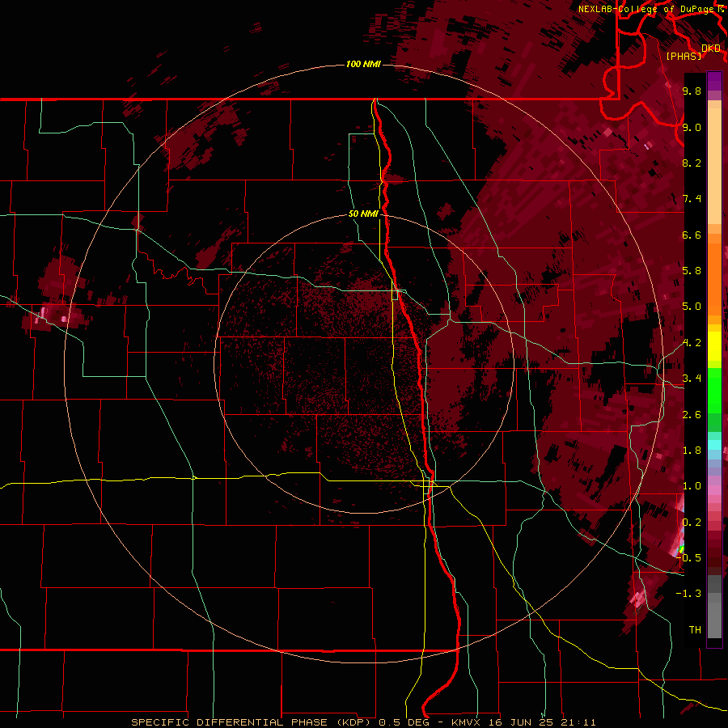Click the cyan segment of the color bar
The height and width of the screenshot is (728, 728).
pos(714,445)
